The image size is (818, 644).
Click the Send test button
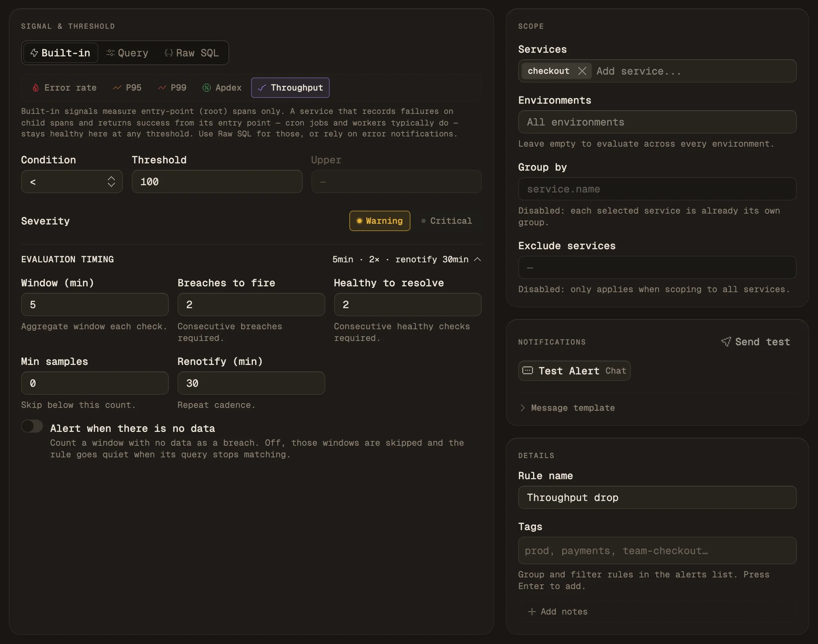click(x=755, y=342)
